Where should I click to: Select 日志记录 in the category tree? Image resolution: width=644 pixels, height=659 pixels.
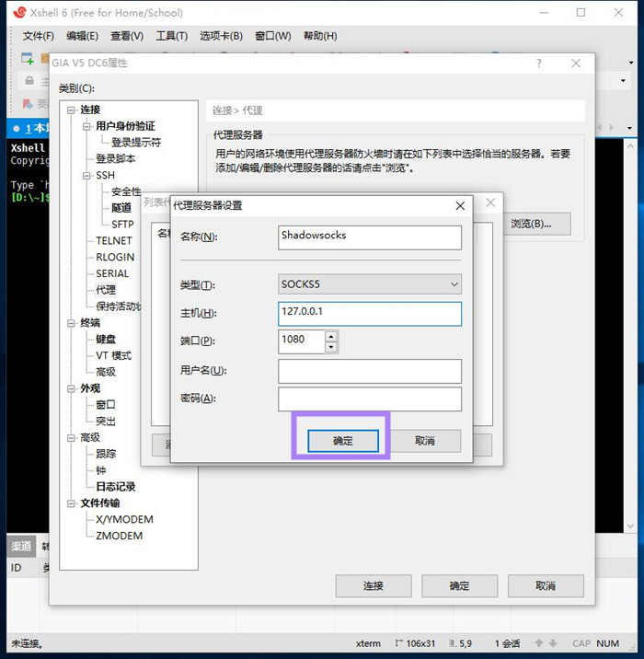[x=116, y=487]
